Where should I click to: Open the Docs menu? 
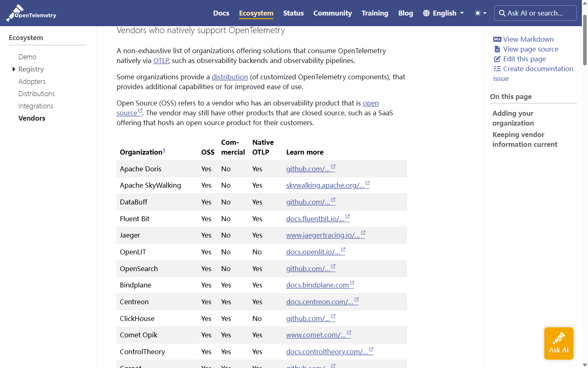click(221, 13)
